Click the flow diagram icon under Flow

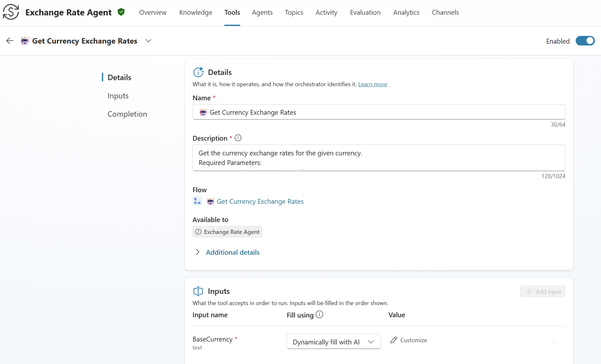point(197,201)
